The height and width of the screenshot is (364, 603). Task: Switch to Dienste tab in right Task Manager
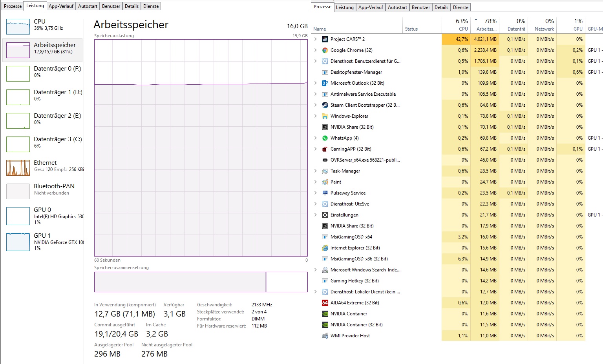[x=460, y=7]
